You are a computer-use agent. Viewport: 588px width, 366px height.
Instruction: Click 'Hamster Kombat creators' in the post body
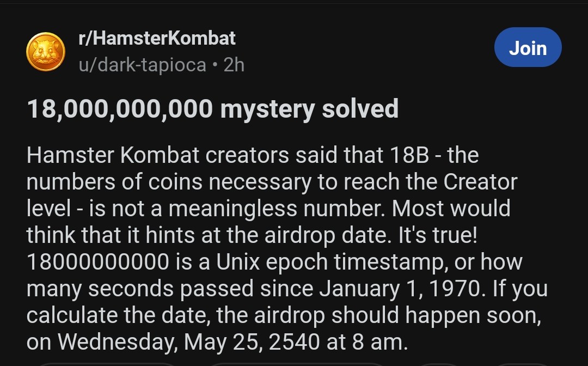coord(158,155)
